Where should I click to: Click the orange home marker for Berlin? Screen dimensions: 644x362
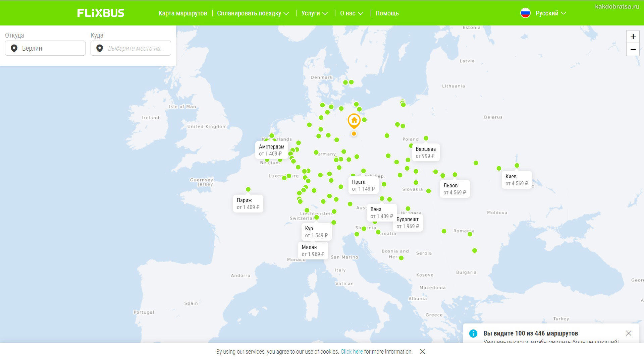click(x=354, y=121)
